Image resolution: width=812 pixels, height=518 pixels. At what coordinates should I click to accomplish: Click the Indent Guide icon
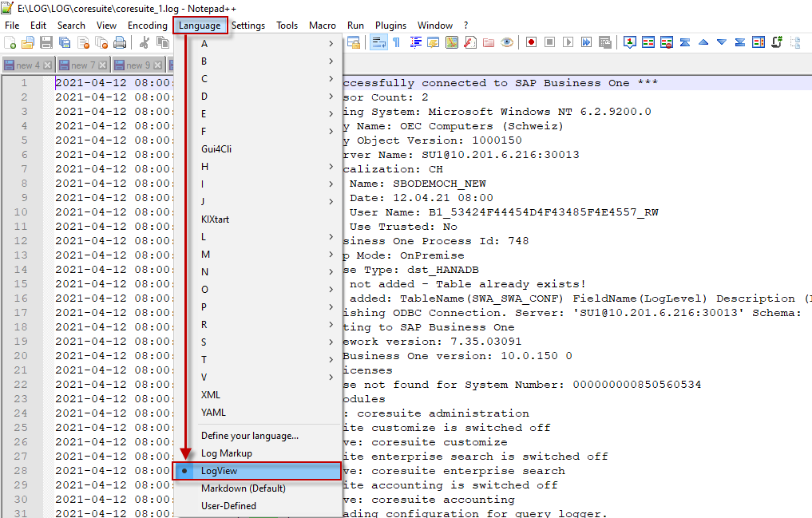415,42
